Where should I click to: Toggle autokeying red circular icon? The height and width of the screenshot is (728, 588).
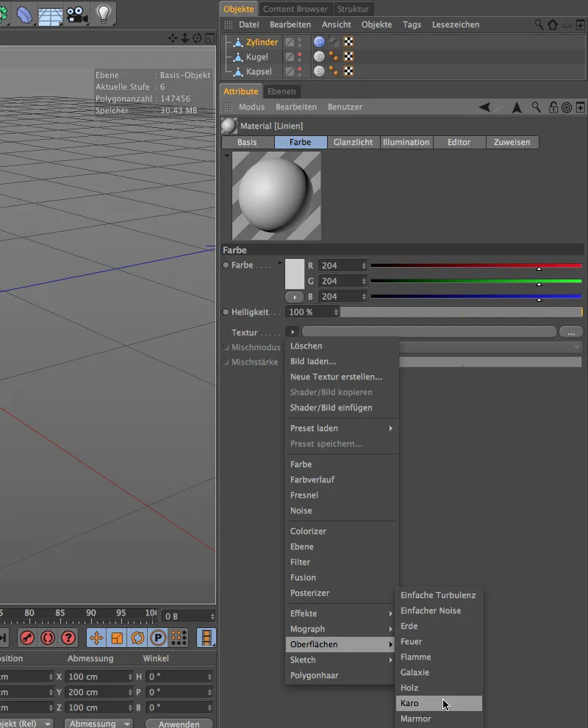[48, 638]
